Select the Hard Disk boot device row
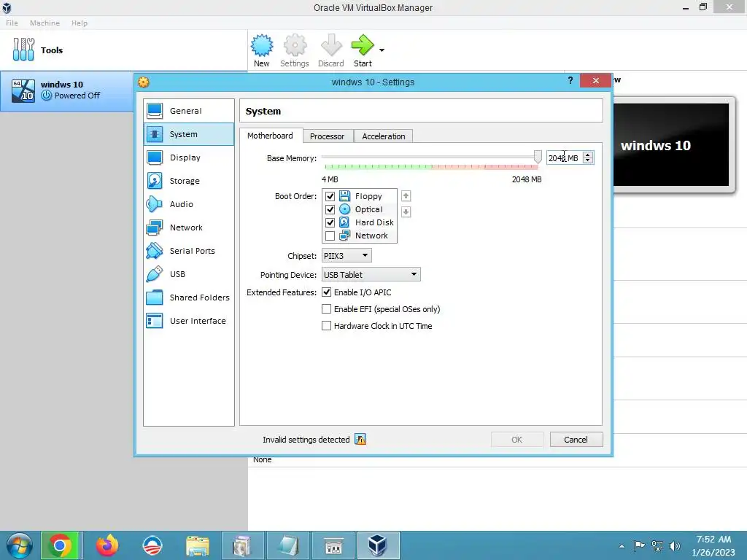The image size is (747, 560). tap(359, 222)
